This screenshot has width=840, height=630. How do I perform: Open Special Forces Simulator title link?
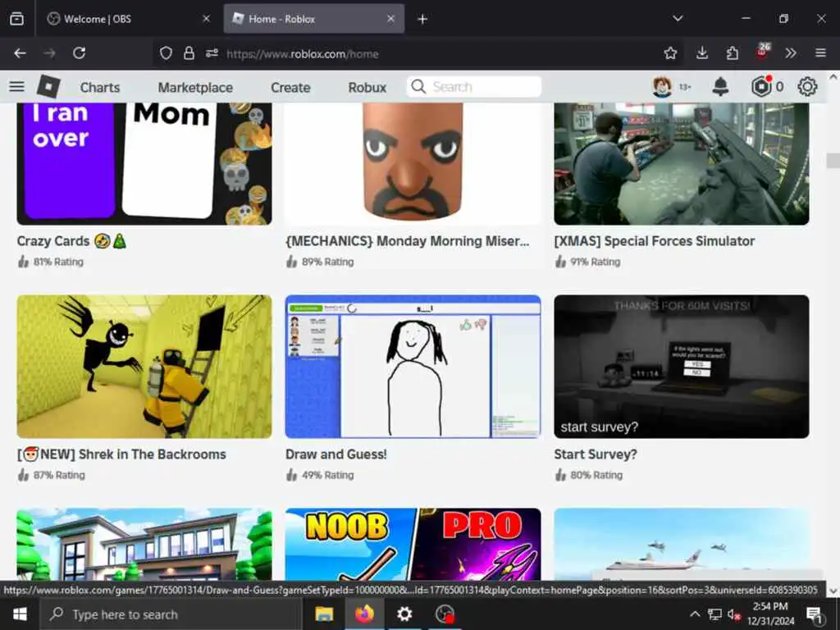pyautogui.click(x=654, y=241)
